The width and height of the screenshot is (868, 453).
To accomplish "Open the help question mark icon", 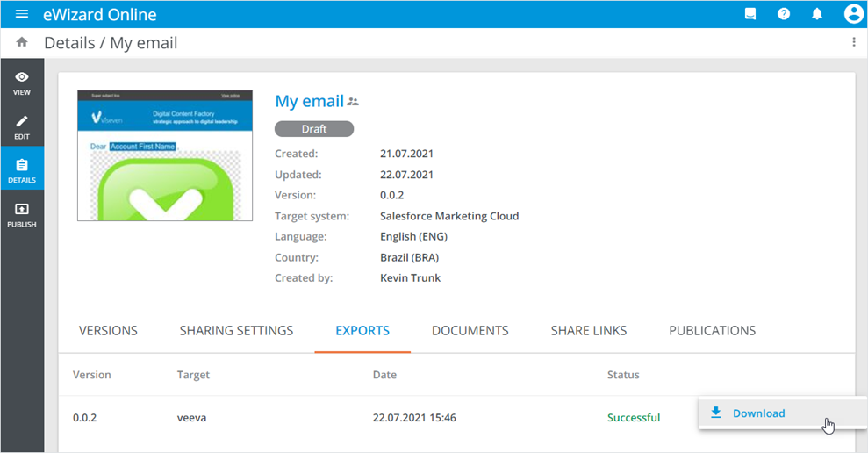I will click(784, 14).
